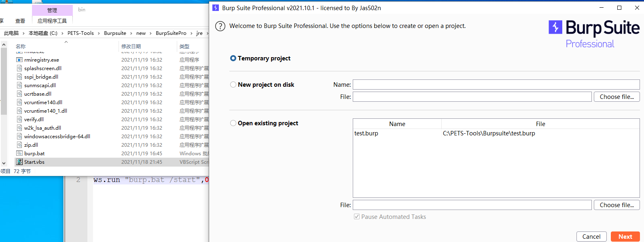Click 此电脑 in the address breadcrumb
This screenshot has height=242, width=644.
[11, 33]
